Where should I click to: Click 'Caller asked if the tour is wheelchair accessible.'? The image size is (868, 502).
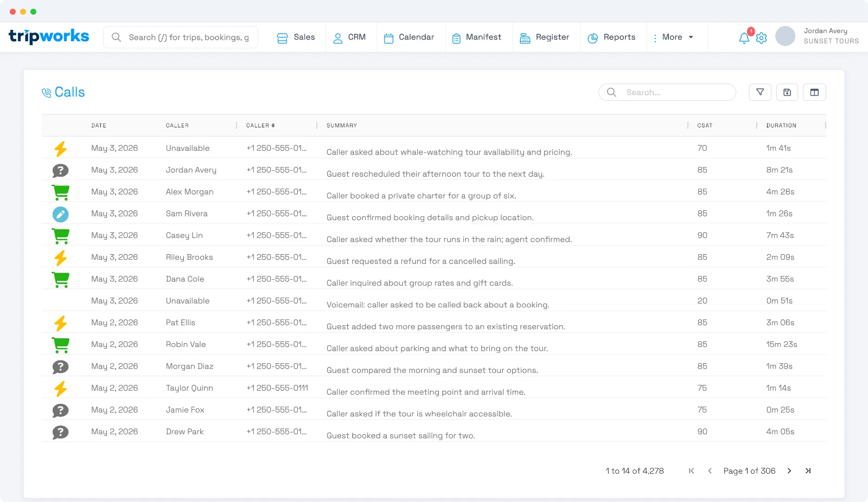click(419, 414)
